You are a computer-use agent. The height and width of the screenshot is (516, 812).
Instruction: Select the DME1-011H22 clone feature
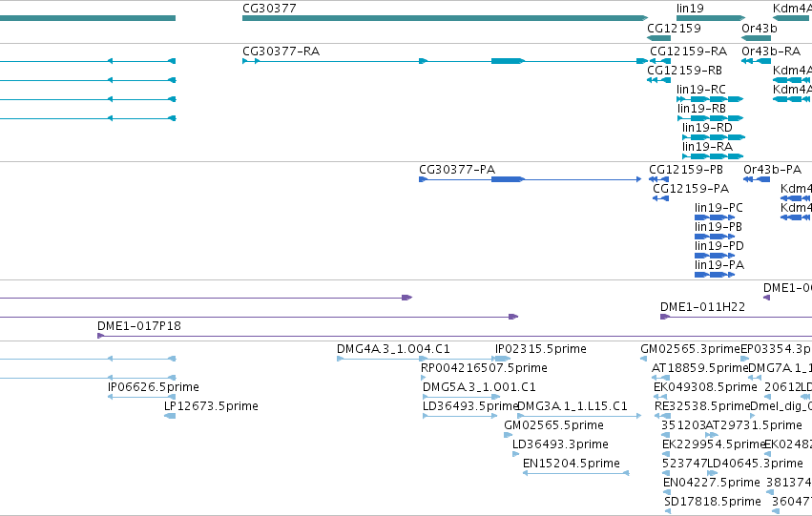coord(736,317)
